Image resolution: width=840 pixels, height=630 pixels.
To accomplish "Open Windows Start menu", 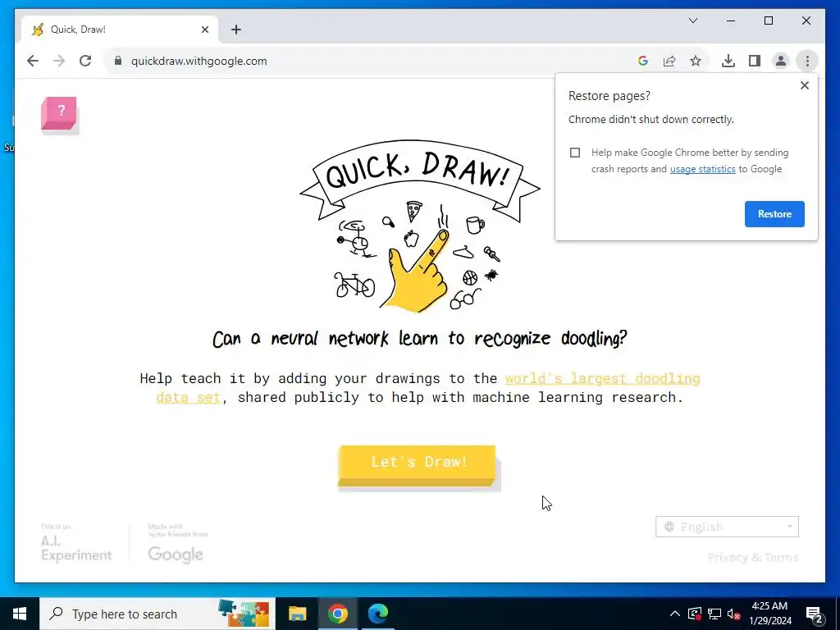I will coord(20,614).
